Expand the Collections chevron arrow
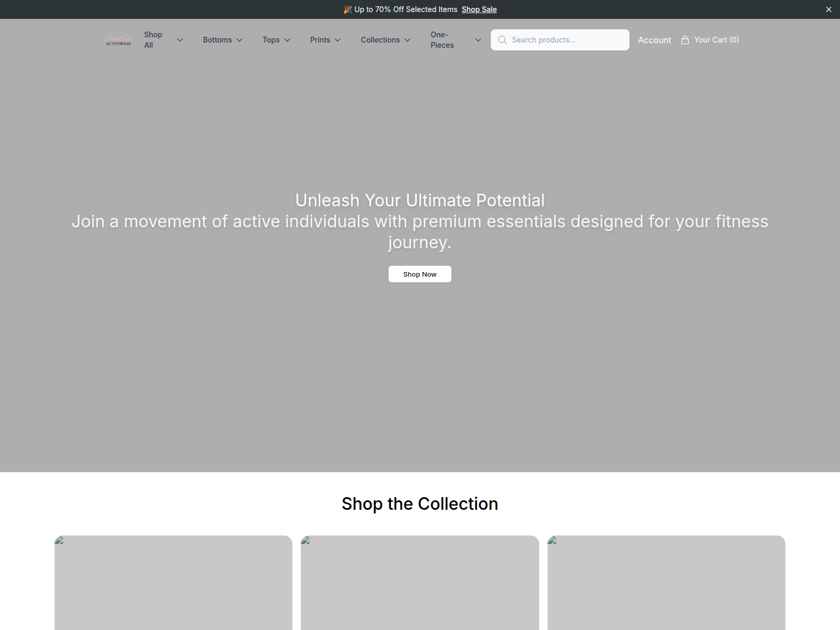The image size is (840, 630). 407,40
